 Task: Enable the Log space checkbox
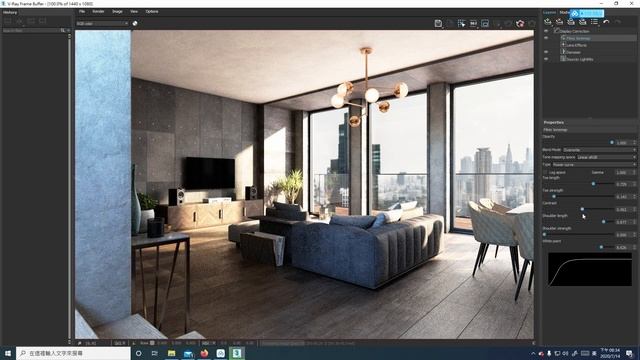(x=546, y=172)
